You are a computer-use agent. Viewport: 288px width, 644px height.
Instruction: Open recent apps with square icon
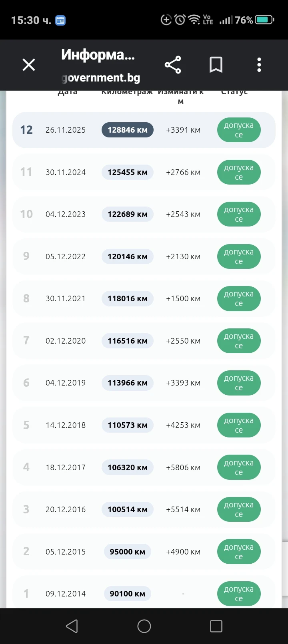(x=216, y=626)
